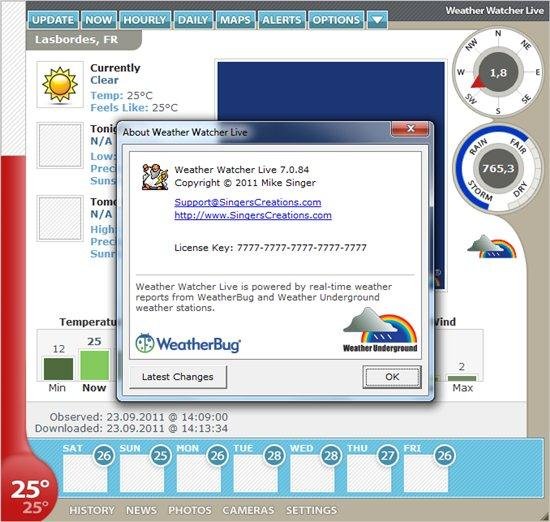Open the PHOTOS section

point(190,510)
